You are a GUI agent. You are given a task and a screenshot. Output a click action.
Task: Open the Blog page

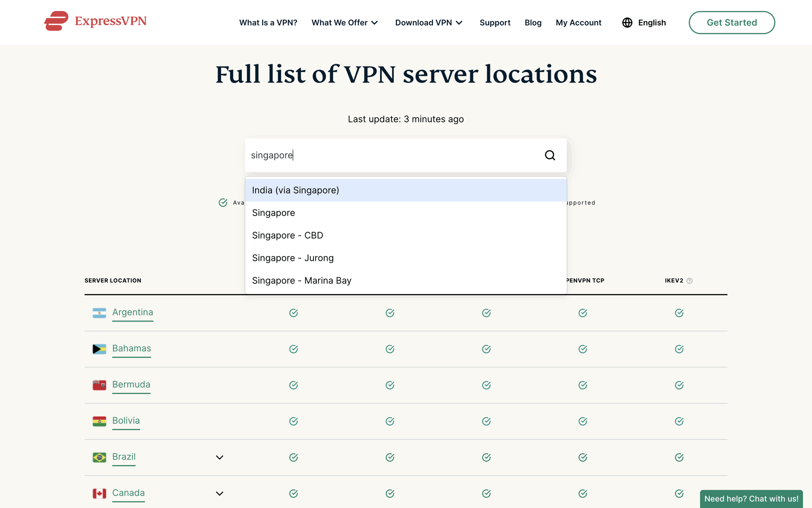pos(533,22)
